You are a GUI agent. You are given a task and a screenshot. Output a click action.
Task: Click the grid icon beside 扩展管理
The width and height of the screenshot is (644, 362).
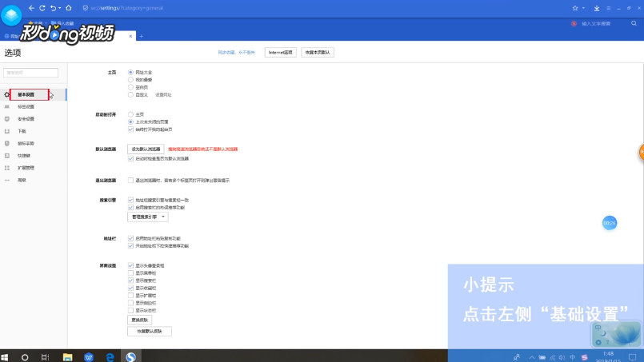(x=6, y=168)
